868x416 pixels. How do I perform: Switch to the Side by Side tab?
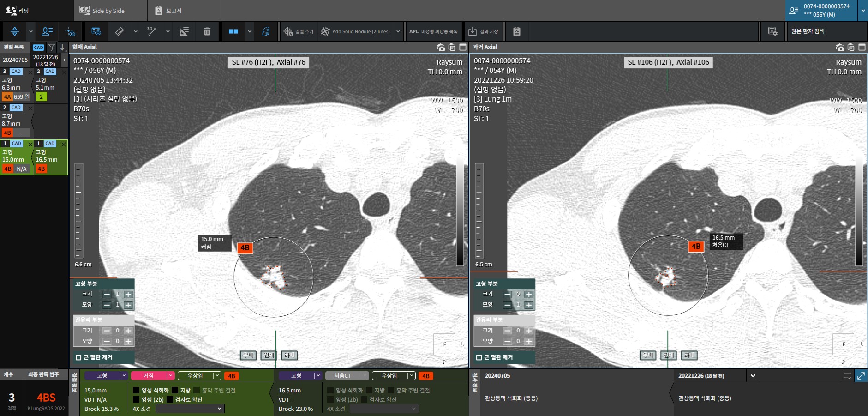[x=108, y=11]
